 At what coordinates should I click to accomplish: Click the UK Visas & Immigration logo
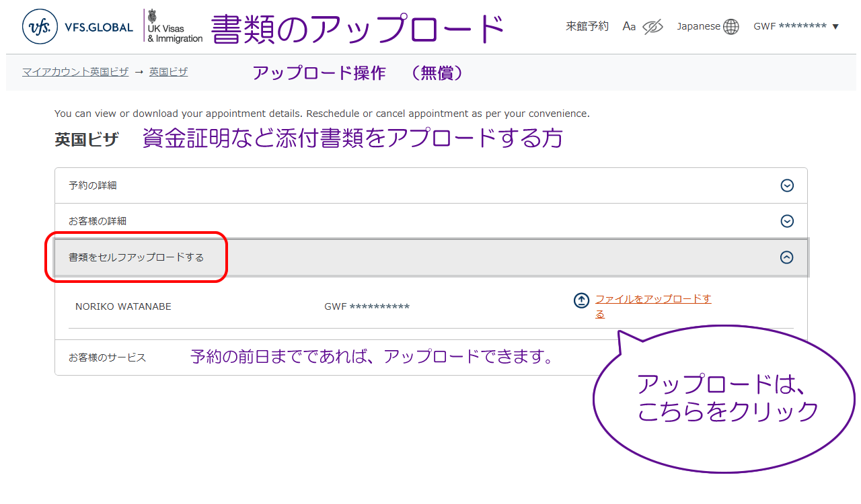pyautogui.click(x=174, y=28)
